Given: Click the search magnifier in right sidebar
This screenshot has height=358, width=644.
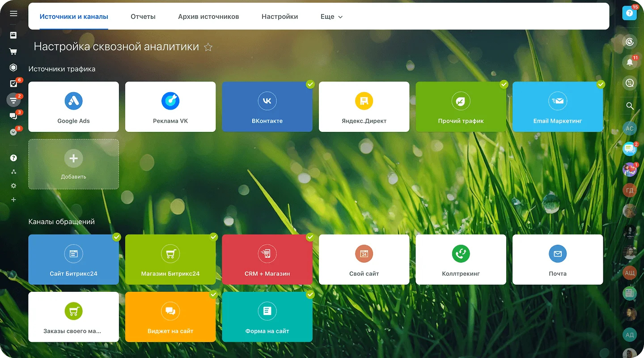Looking at the screenshot, I should [x=630, y=106].
